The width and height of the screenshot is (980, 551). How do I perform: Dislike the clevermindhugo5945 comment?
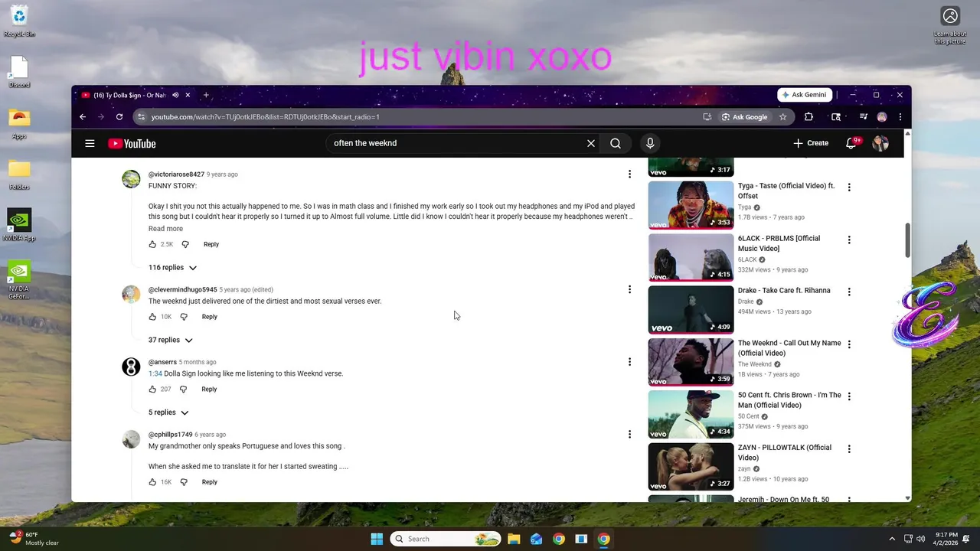184,317
